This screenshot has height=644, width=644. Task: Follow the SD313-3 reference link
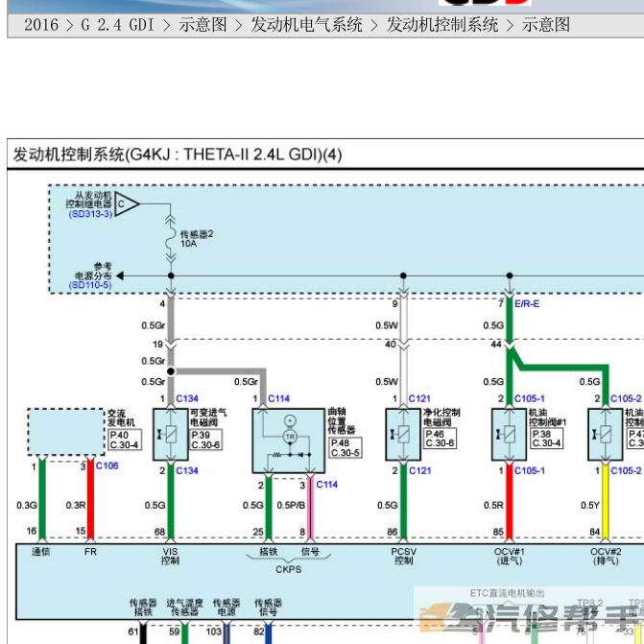(90, 214)
